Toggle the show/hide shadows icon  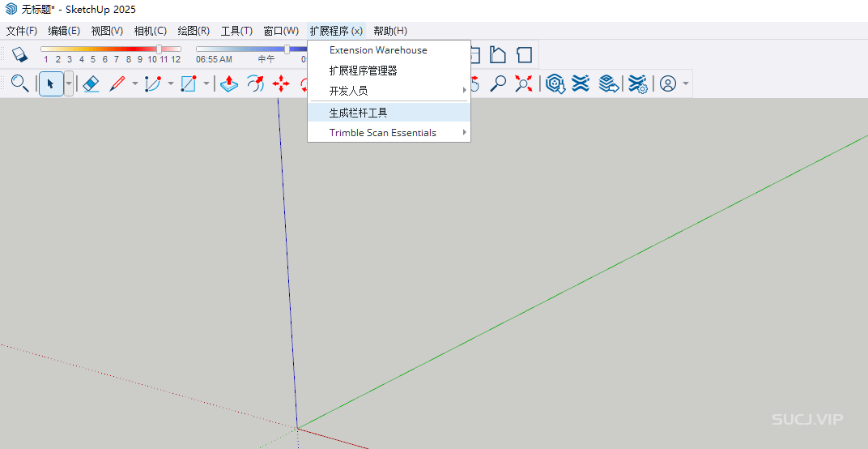pos(19,54)
